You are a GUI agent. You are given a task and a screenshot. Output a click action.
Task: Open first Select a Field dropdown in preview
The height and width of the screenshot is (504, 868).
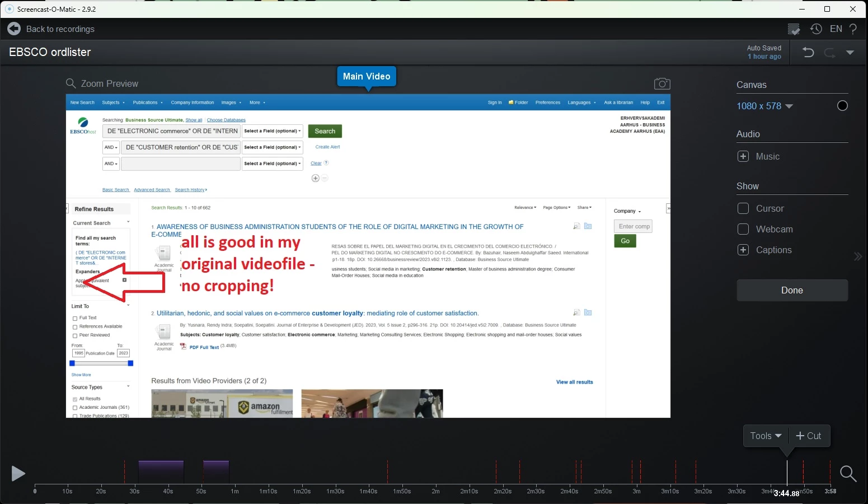point(273,131)
